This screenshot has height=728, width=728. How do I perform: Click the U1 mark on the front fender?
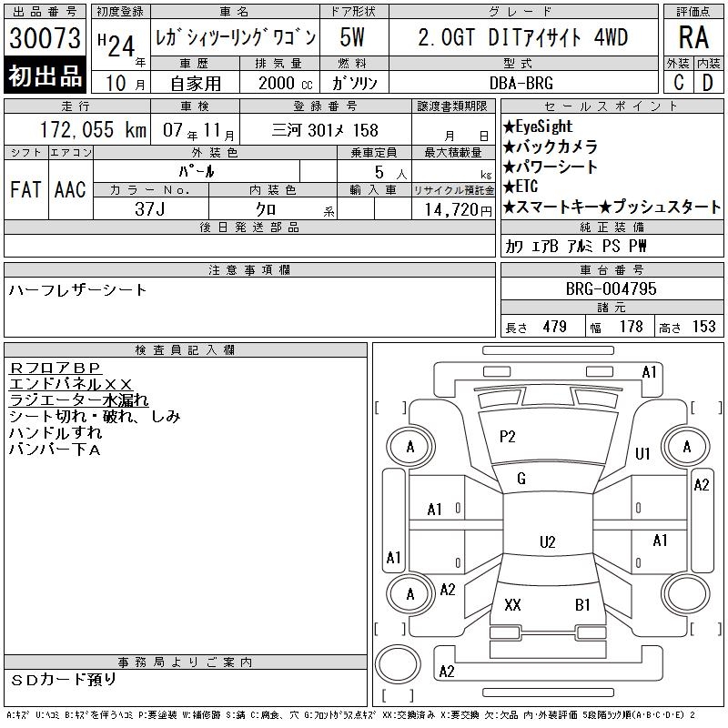pyautogui.click(x=642, y=453)
